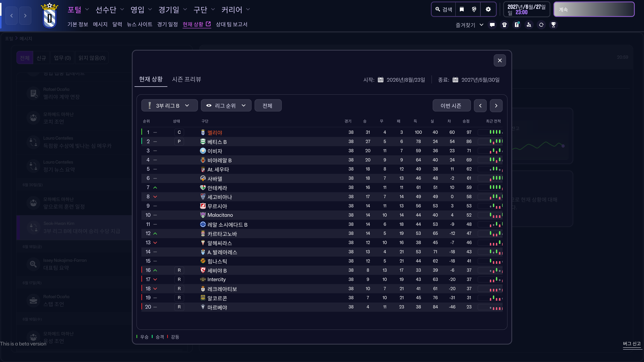Open the bookmark icon in top bar

click(462, 10)
